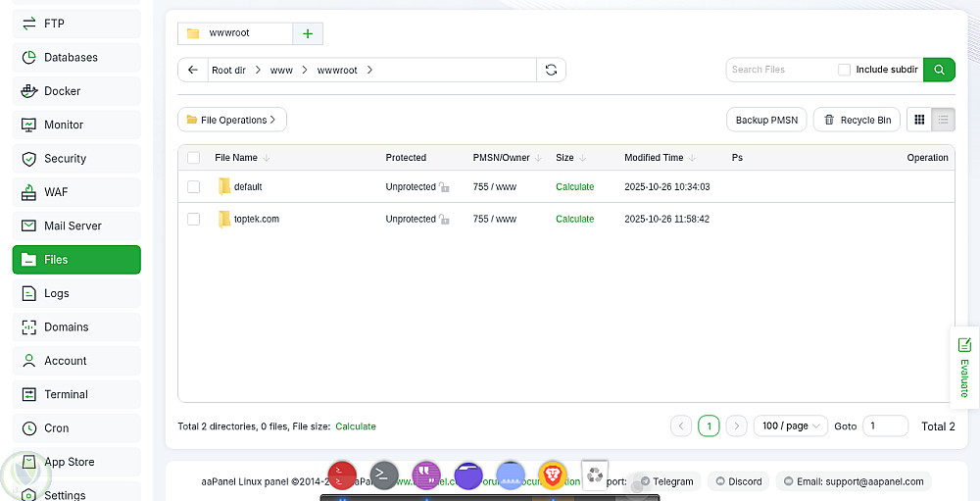The width and height of the screenshot is (980, 501).
Task: Click the Search Files input field
Action: pos(781,70)
